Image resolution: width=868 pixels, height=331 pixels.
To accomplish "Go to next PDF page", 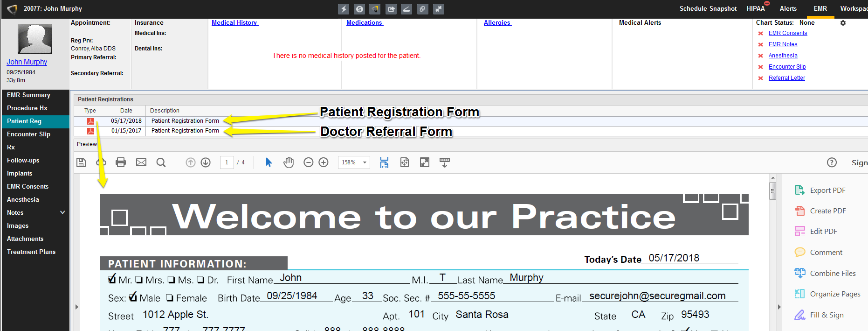I will [206, 162].
